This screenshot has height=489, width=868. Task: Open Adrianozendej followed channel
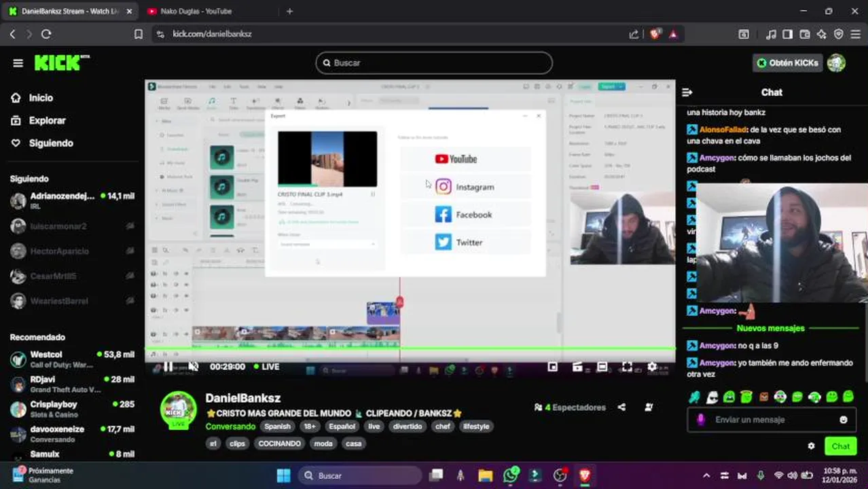[x=72, y=201]
